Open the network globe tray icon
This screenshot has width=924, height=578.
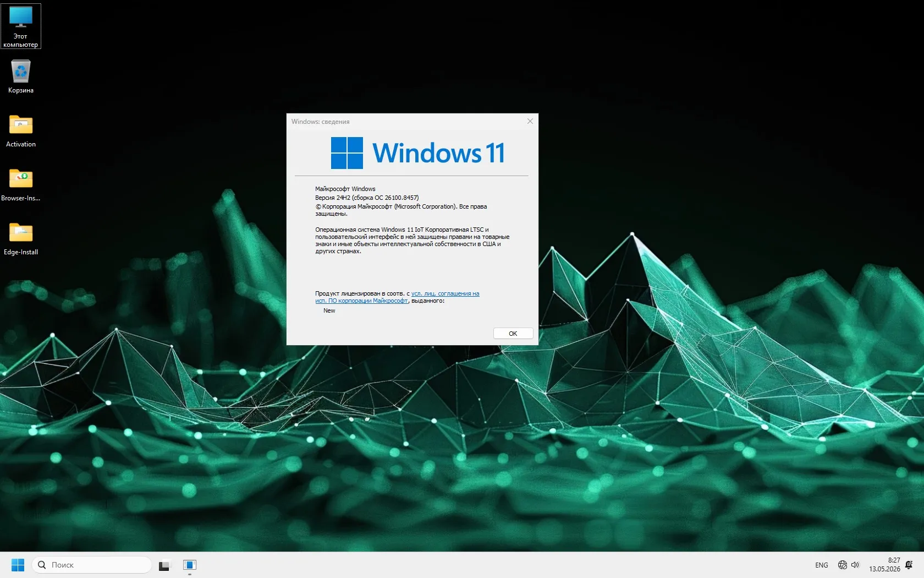pyautogui.click(x=842, y=565)
